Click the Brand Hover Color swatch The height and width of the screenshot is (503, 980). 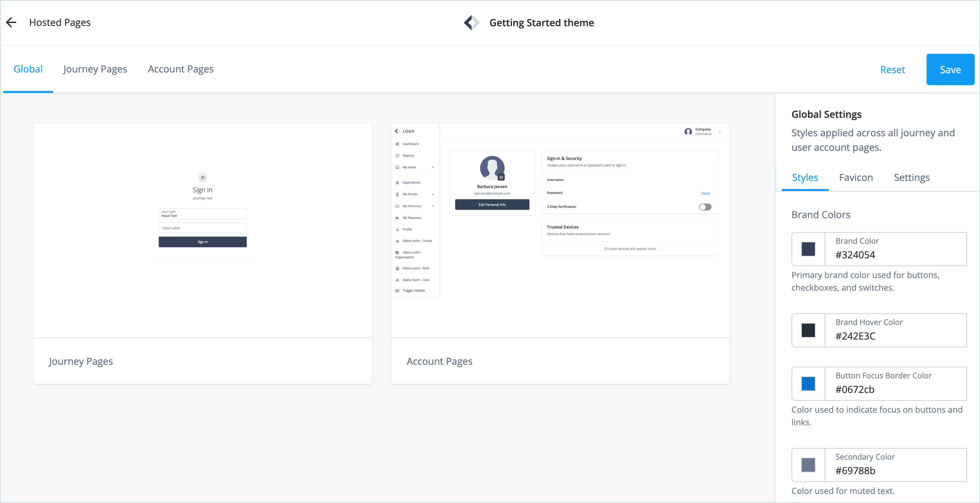point(808,330)
